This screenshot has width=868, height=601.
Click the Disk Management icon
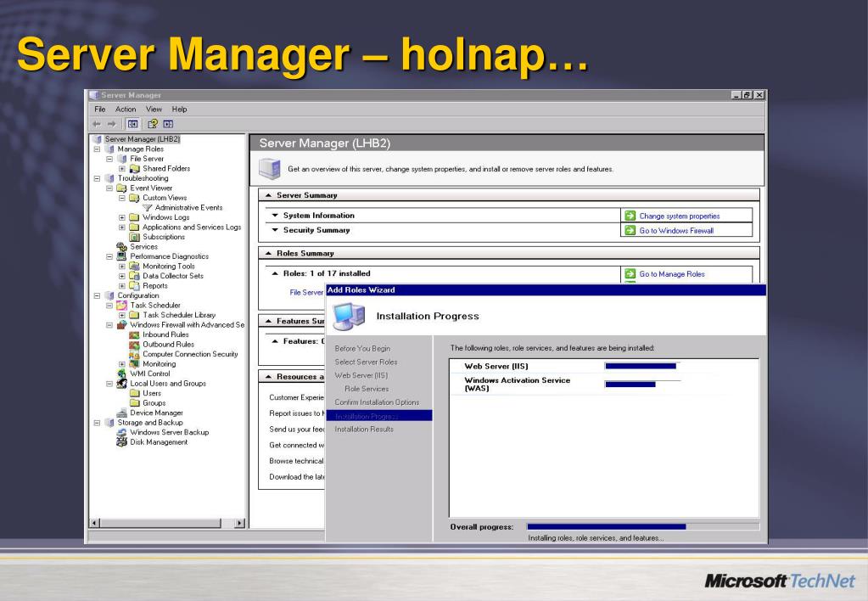pyautogui.click(x=122, y=442)
